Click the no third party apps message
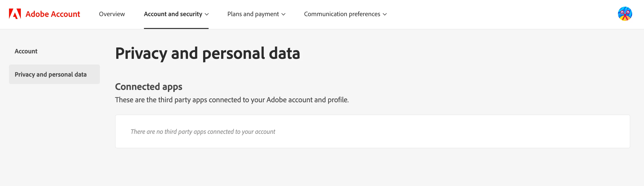Image resolution: width=644 pixels, height=186 pixels. pyautogui.click(x=202, y=132)
